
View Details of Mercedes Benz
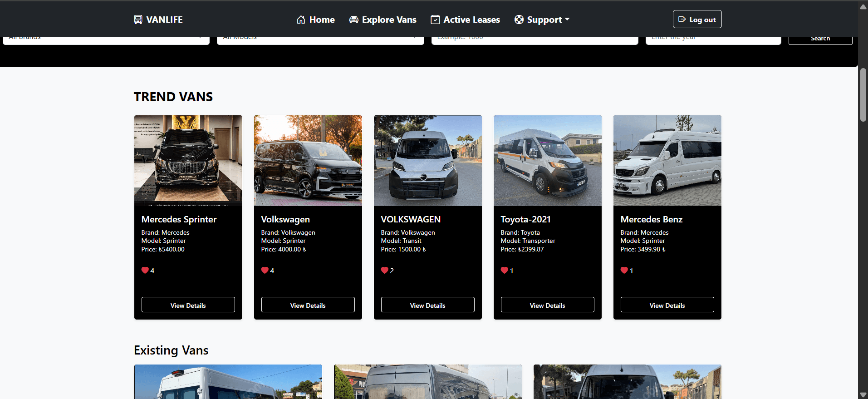(x=667, y=305)
